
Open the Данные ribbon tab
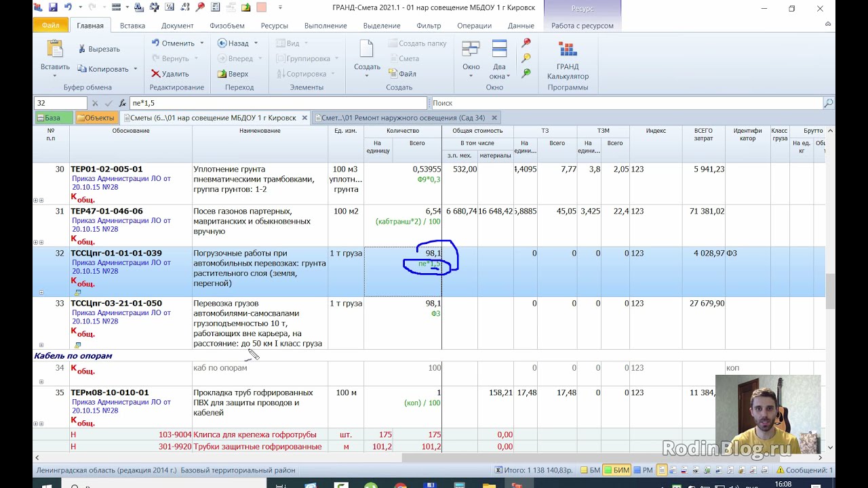[521, 26]
